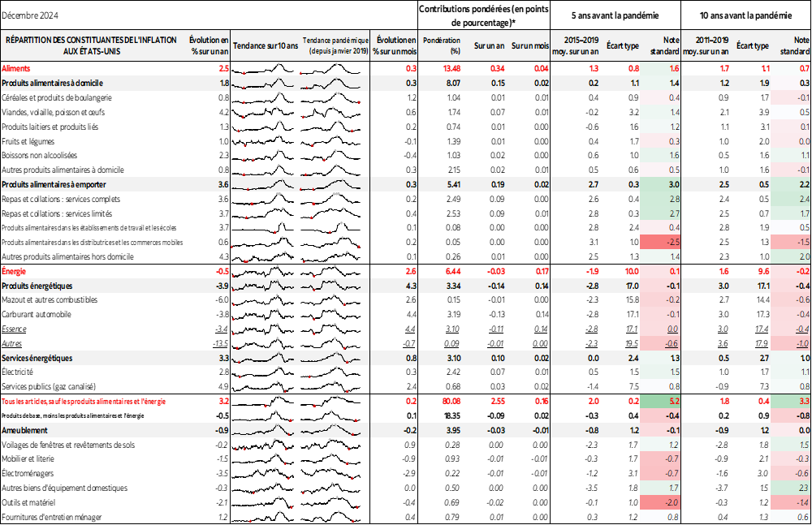The height and width of the screenshot is (525, 812).
Task: Click the 'Tous les articles, sauf...' row label
Action: tap(84, 402)
